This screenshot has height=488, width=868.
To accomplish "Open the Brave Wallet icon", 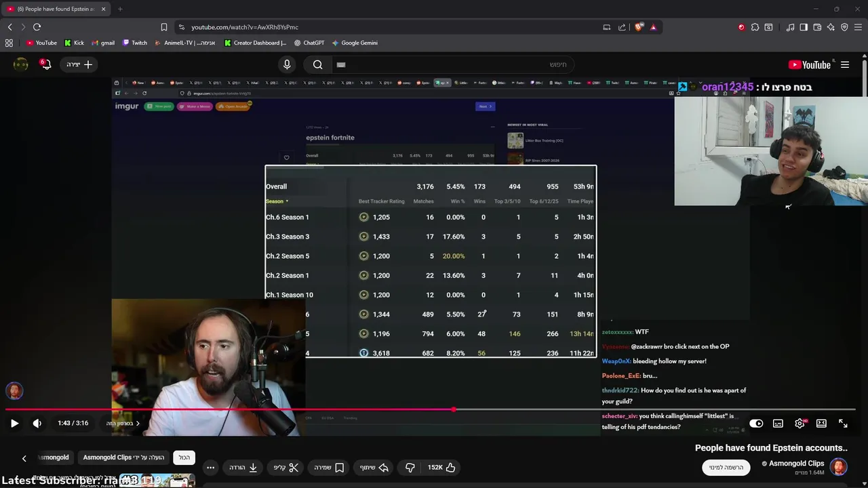I will [817, 27].
